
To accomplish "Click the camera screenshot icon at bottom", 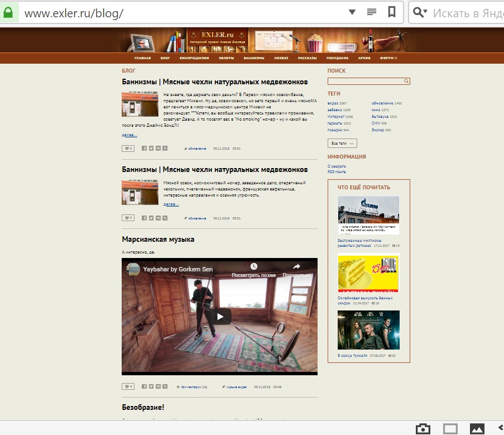I will 423,428.
